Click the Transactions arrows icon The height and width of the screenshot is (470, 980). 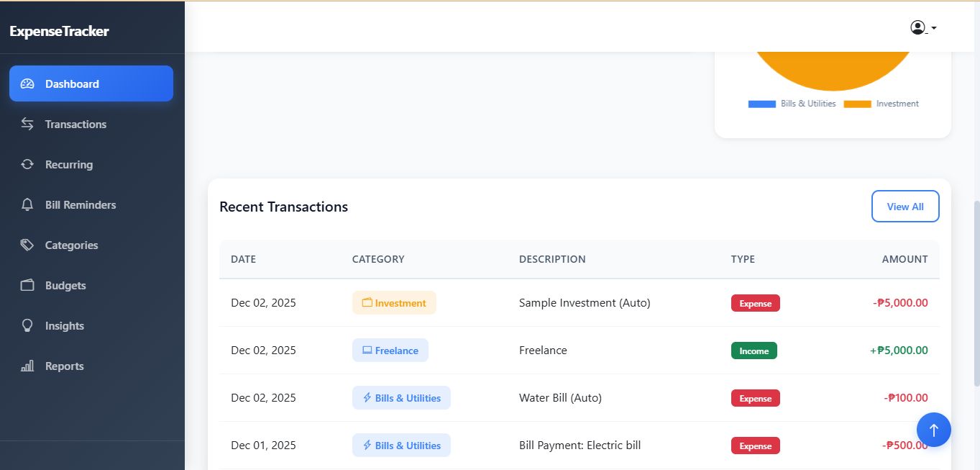27,124
